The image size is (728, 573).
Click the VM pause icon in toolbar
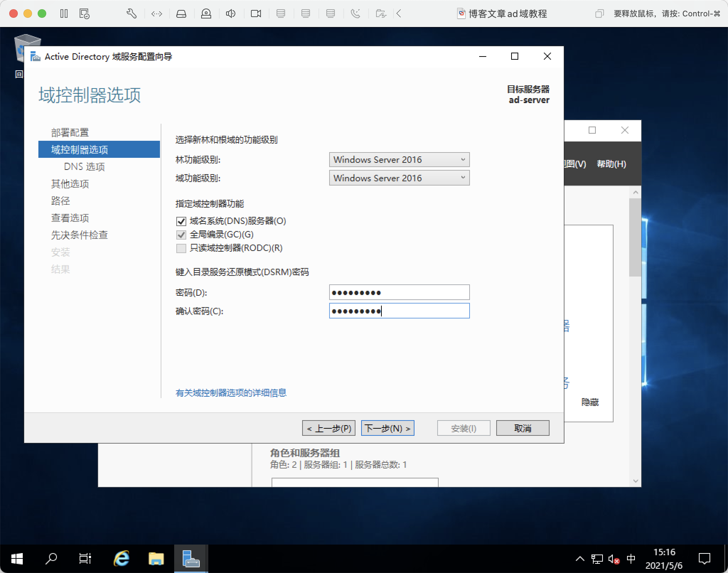point(64,14)
